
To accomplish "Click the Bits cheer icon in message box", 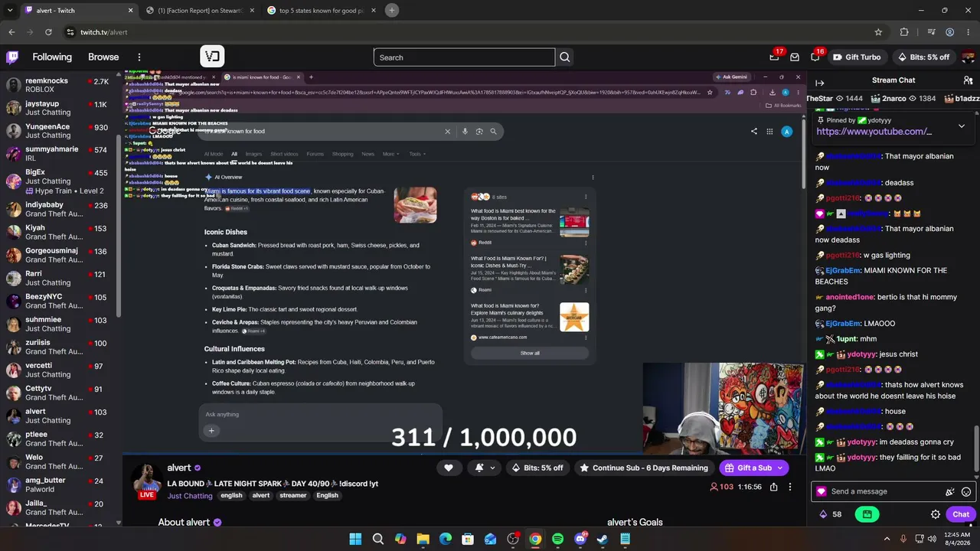I will [950, 492].
